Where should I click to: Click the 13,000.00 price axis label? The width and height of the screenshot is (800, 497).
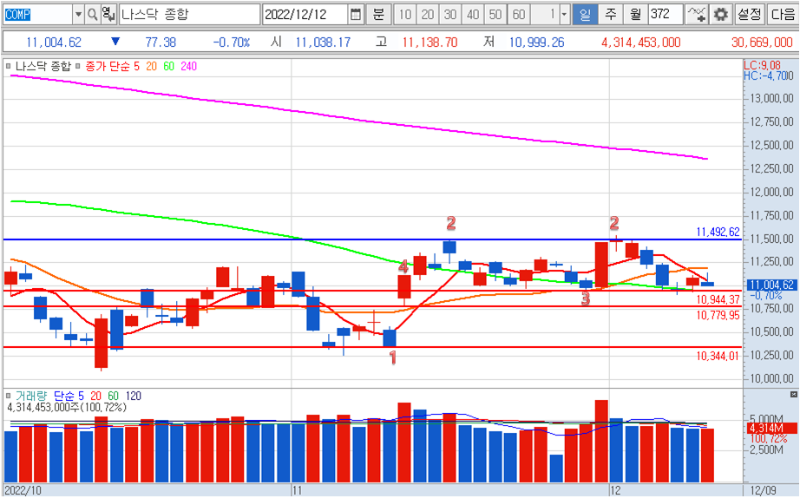tap(771, 98)
